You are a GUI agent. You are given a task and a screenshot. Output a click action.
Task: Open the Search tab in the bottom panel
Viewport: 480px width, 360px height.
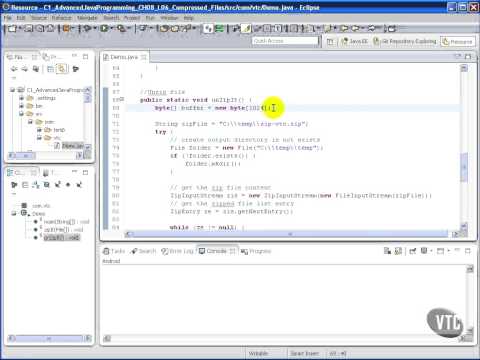pos(144,251)
